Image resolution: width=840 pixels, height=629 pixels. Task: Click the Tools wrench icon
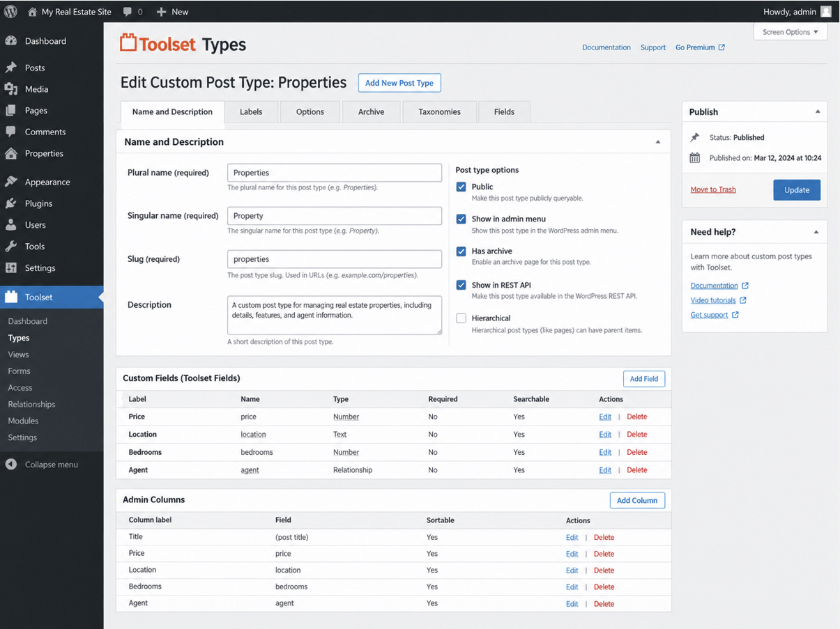point(10,247)
